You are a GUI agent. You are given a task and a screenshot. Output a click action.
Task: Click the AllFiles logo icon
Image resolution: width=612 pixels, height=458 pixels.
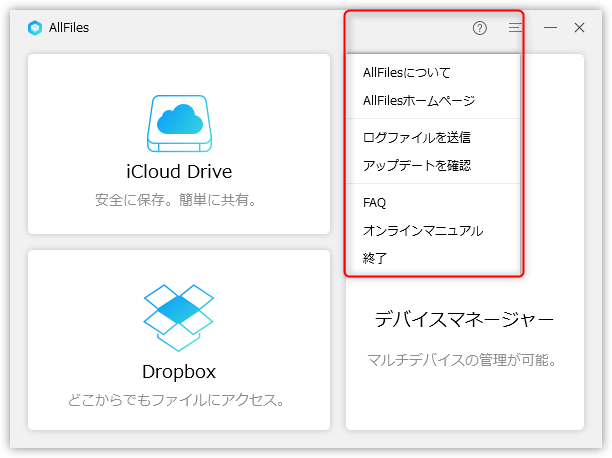(x=35, y=28)
